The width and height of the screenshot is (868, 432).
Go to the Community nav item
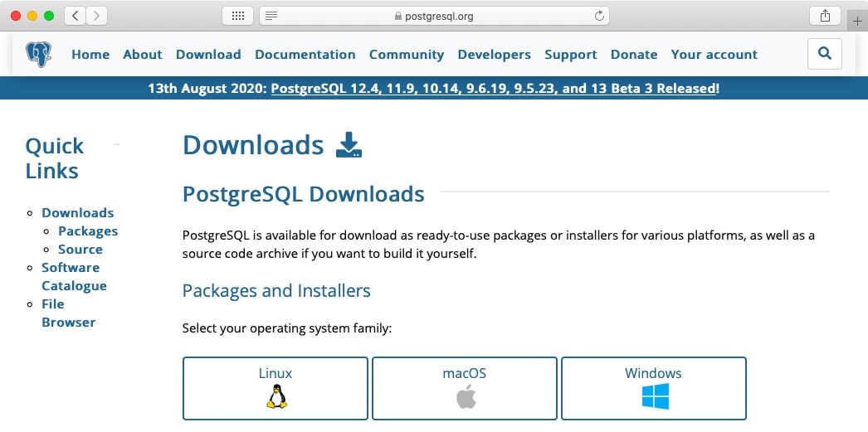406,55
